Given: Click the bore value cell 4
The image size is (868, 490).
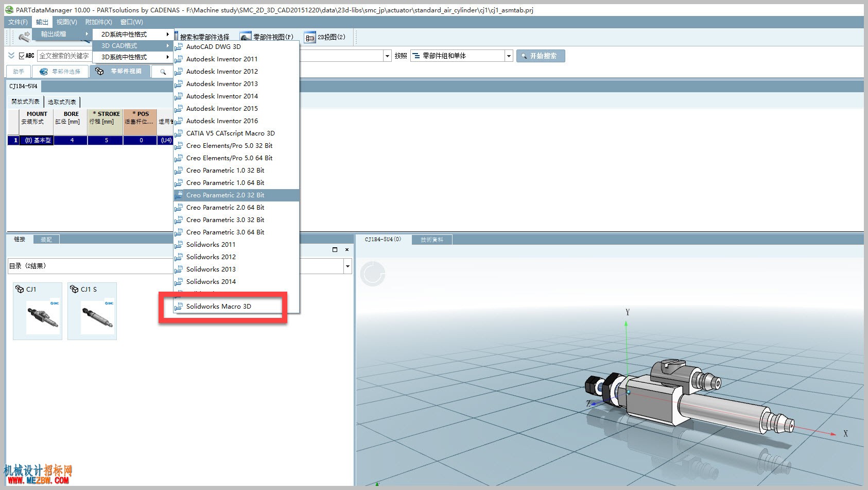Looking at the screenshot, I should click(71, 140).
